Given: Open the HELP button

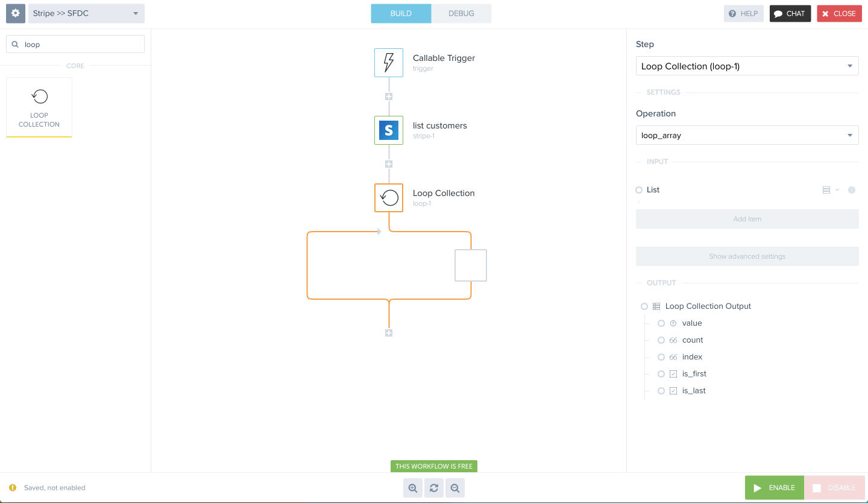Looking at the screenshot, I should click(744, 13).
